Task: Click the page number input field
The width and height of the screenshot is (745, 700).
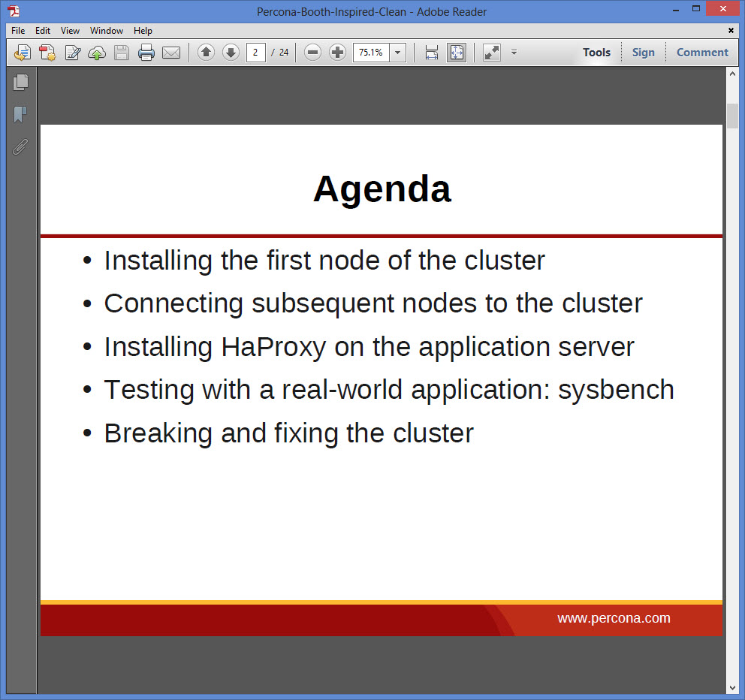Action: [255, 53]
